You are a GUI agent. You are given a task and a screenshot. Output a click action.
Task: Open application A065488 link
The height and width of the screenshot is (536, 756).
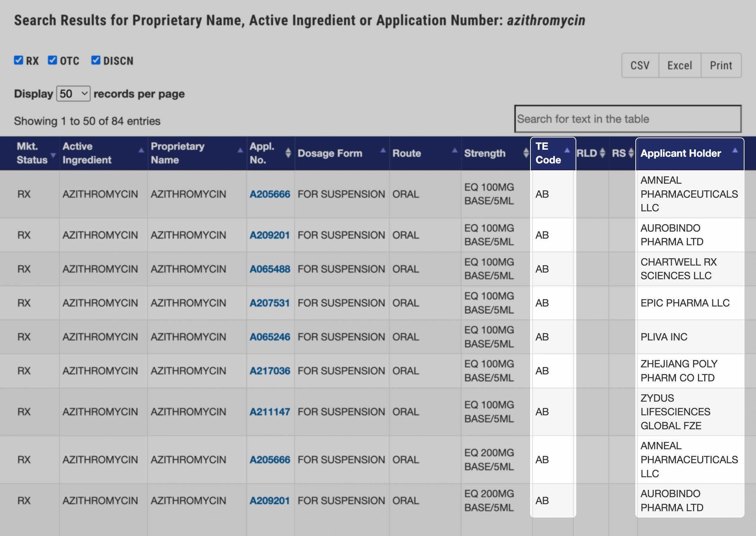tap(270, 269)
